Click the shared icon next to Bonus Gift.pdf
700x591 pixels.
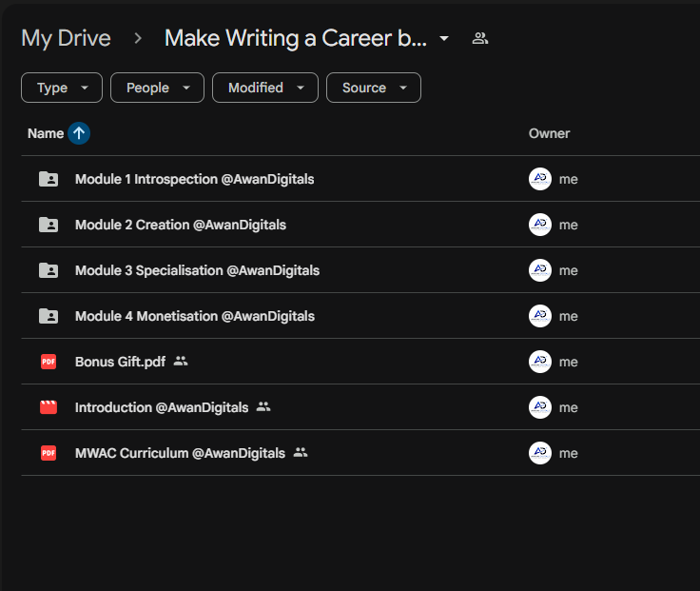tap(181, 361)
